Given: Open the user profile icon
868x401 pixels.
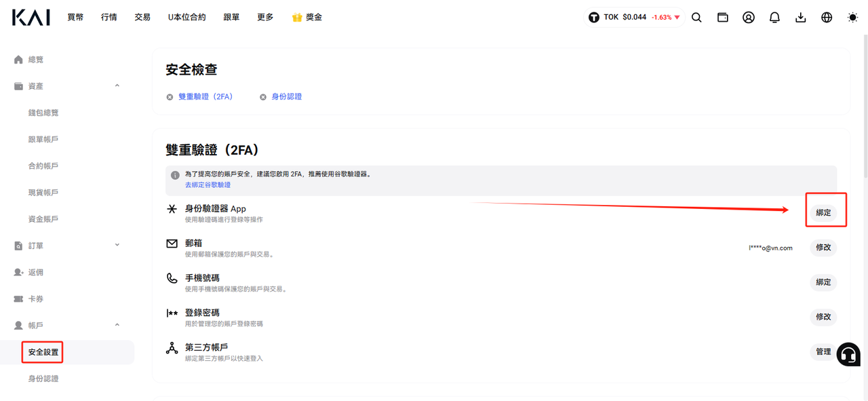Looking at the screenshot, I should click(749, 18).
